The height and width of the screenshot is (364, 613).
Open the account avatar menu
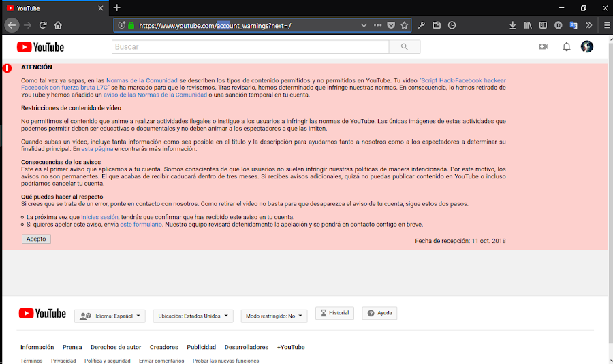click(587, 46)
